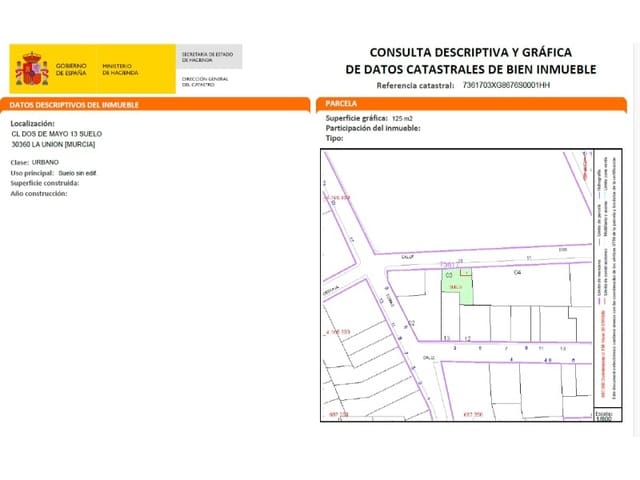Select address CL DOS DE MAYO 13 SUELO
Image resolution: width=640 pixels, height=480 pixels.
pyautogui.click(x=57, y=134)
